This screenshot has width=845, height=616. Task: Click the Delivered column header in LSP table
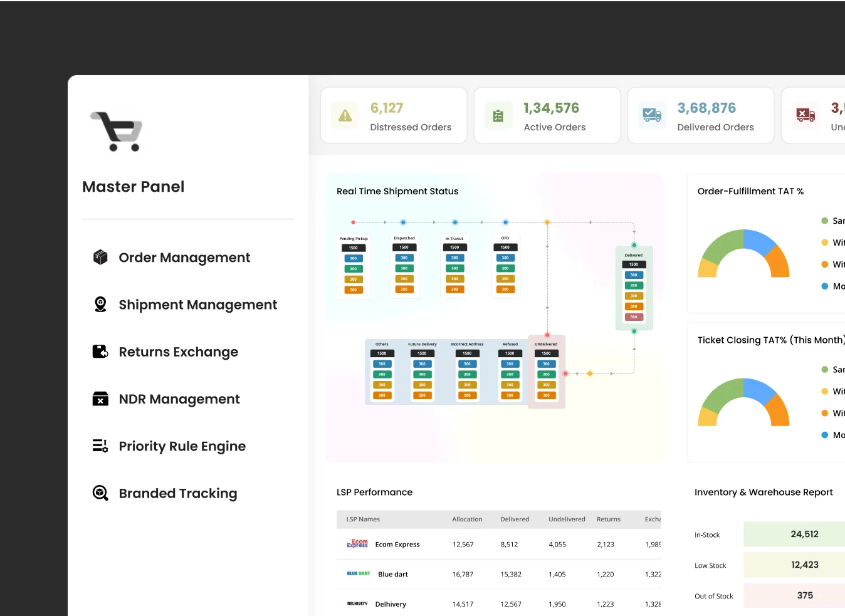coord(515,519)
